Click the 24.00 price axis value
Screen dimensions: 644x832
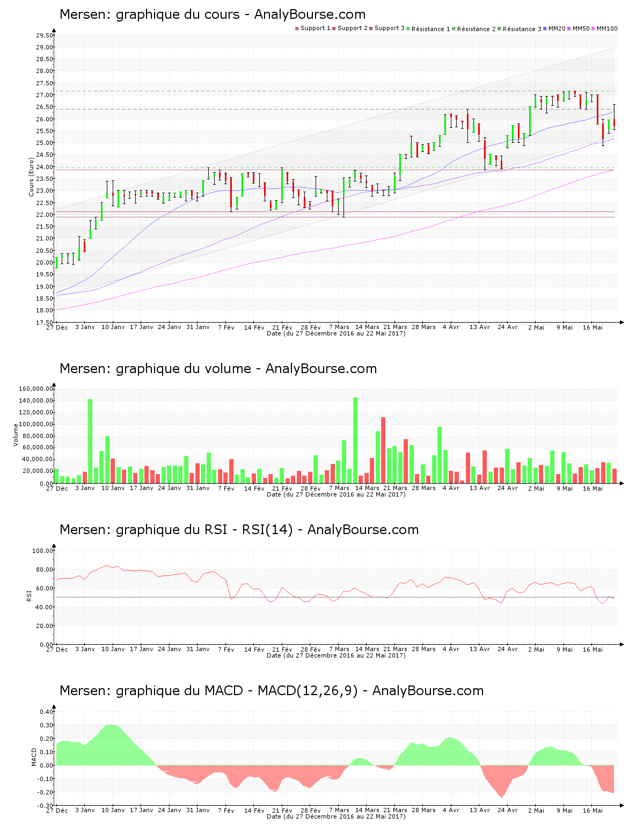[x=45, y=167]
